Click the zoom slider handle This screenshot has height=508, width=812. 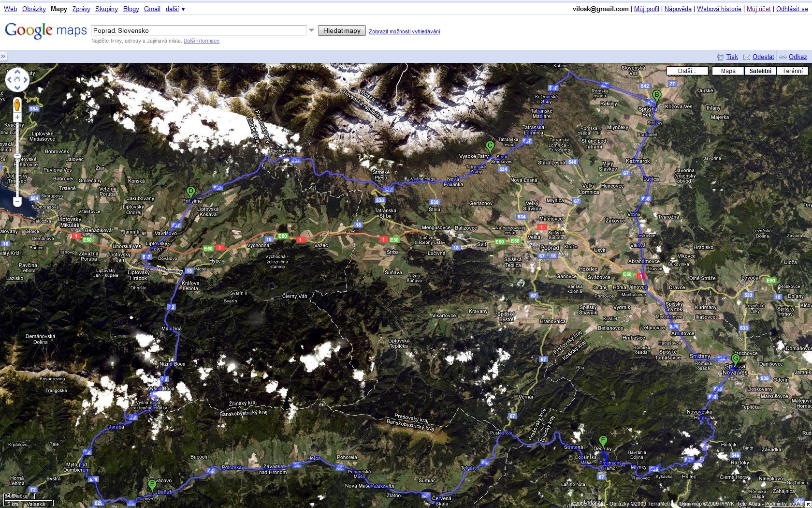click(x=17, y=156)
